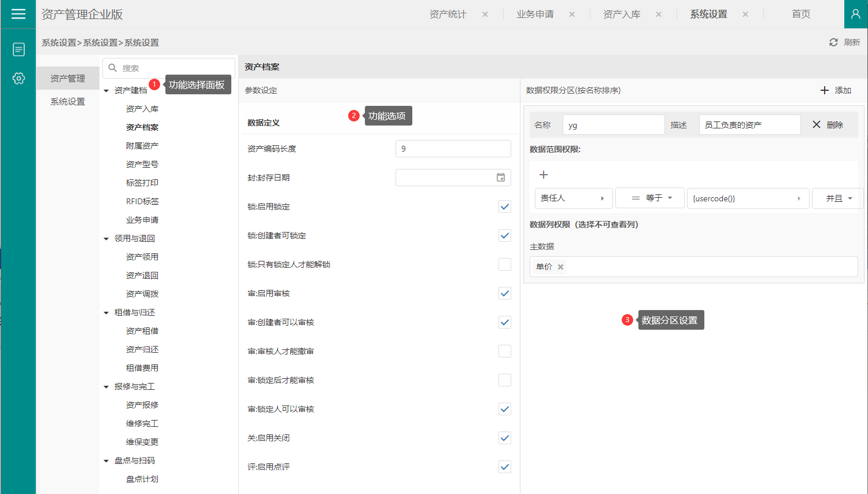The width and height of the screenshot is (868, 494).
Task: Click the plus icon beside 添加
Action: pyautogui.click(x=825, y=90)
